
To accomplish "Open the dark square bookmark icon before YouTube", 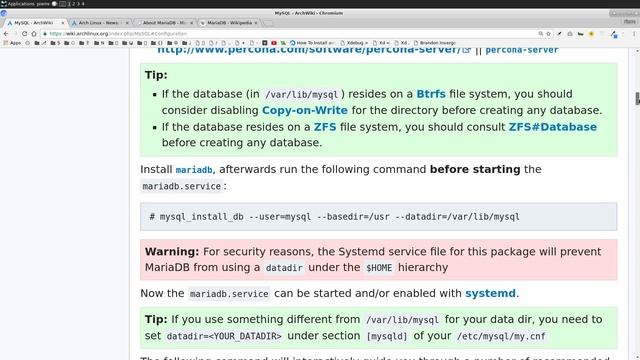I will [264, 43].
